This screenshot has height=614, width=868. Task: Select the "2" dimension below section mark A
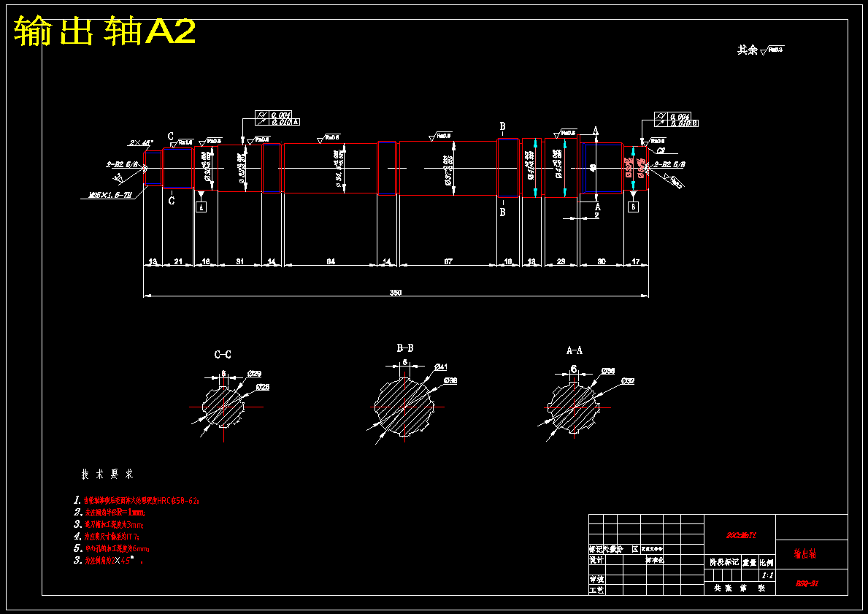click(x=596, y=215)
